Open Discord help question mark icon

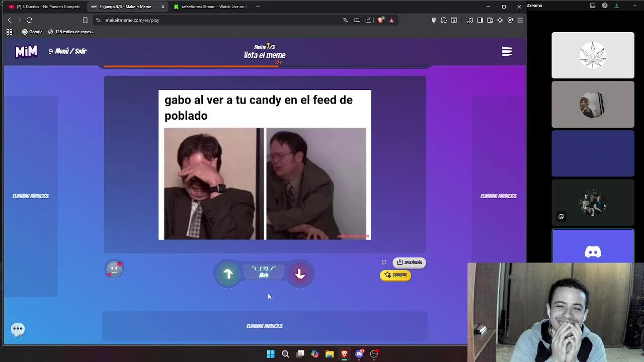coord(605,6)
